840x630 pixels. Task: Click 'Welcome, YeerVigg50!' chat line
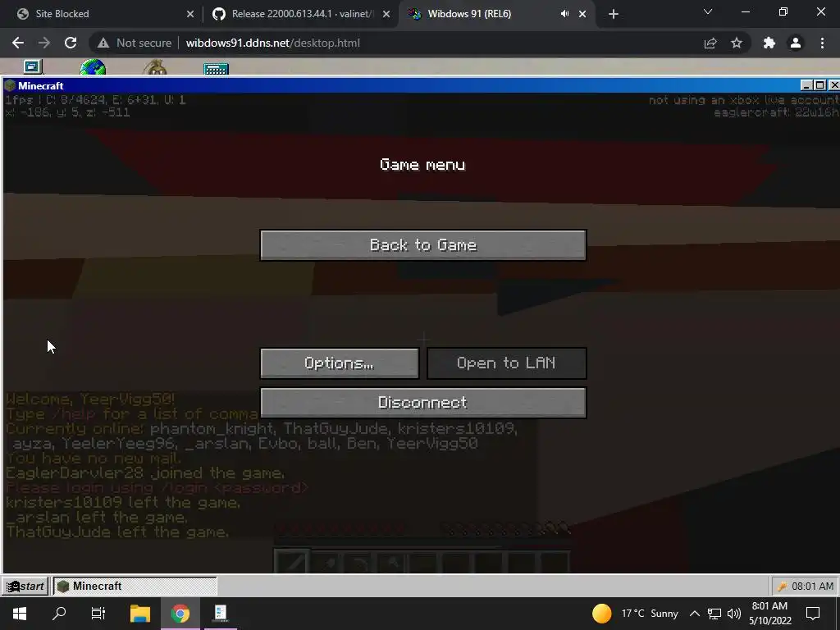tap(90, 399)
